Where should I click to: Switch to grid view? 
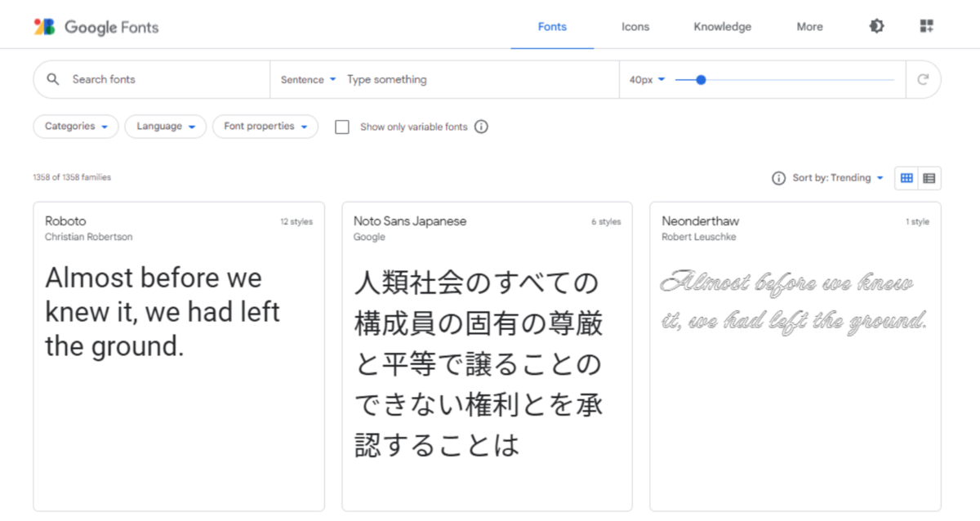coord(906,178)
